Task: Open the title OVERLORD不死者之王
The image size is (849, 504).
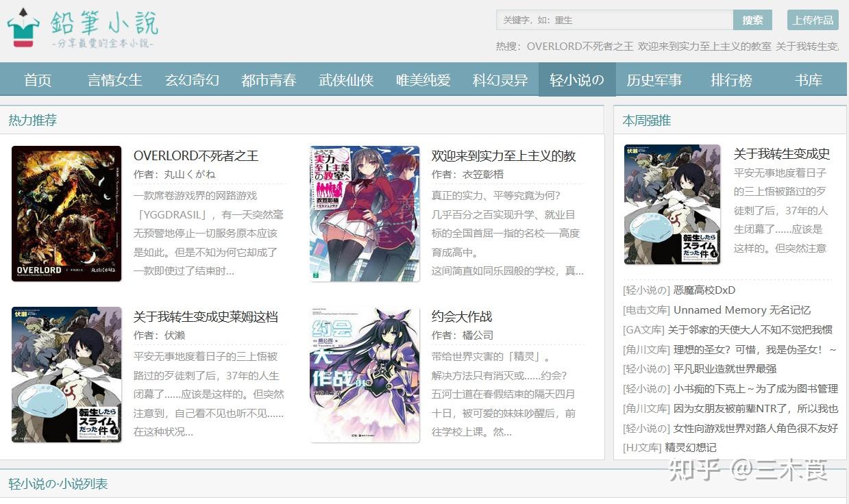Action: coord(196,155)
